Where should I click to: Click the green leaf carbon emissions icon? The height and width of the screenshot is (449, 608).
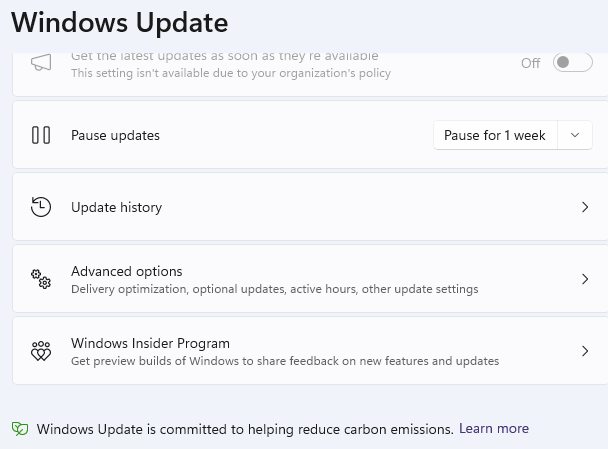pyautogui.click(x=20, y=429)
